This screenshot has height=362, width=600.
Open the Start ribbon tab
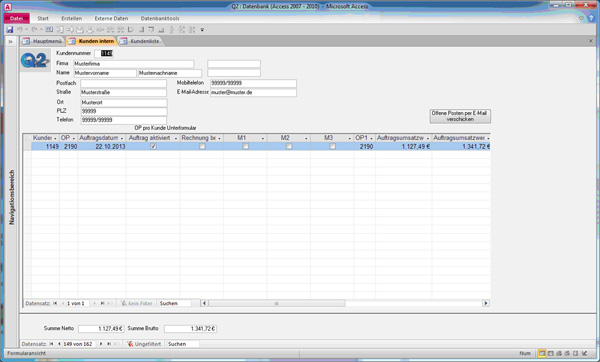(x=43, y=18)
